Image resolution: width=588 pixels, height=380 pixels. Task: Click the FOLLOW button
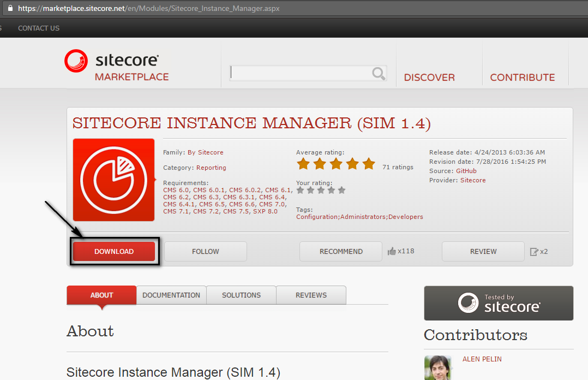(x=206, y=251)
